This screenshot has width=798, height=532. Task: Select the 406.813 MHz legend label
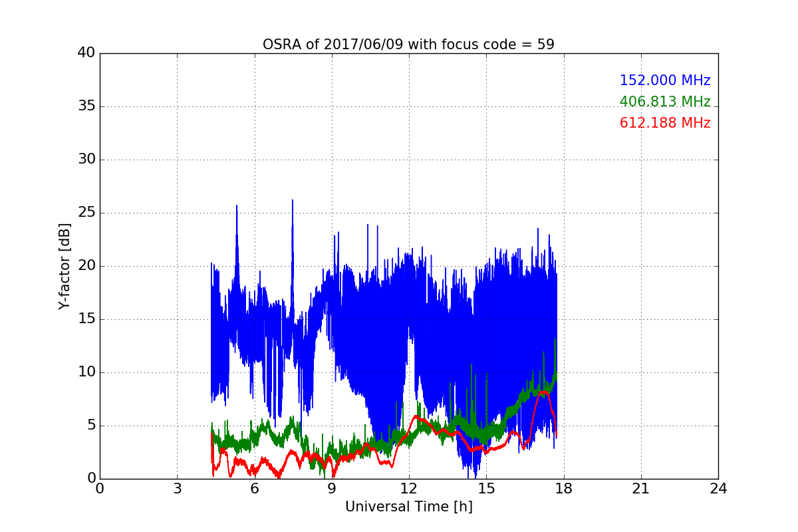(665, 102)
